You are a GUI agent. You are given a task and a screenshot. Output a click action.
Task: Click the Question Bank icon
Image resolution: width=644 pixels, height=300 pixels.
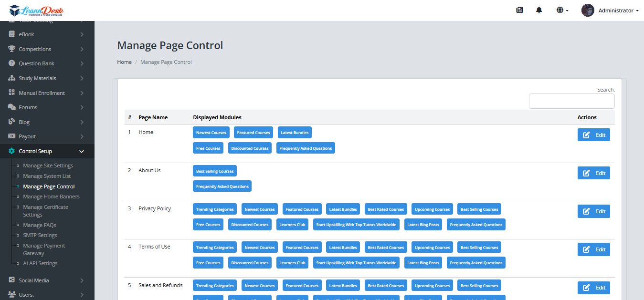(12, 63)
